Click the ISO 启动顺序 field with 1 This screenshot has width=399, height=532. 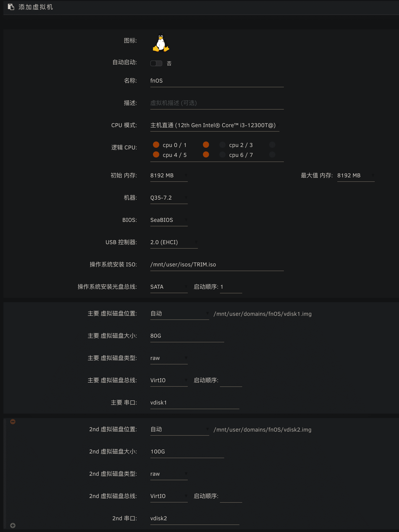(231, 287)
